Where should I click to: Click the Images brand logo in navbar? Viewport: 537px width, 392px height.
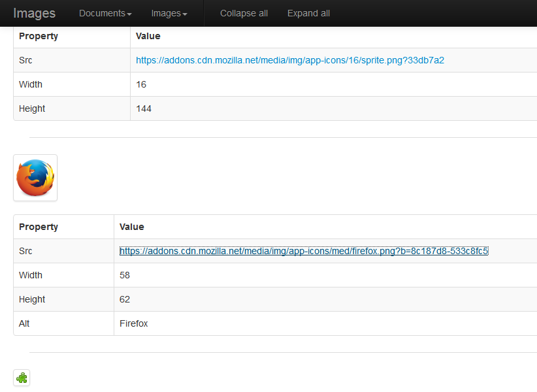34,13
